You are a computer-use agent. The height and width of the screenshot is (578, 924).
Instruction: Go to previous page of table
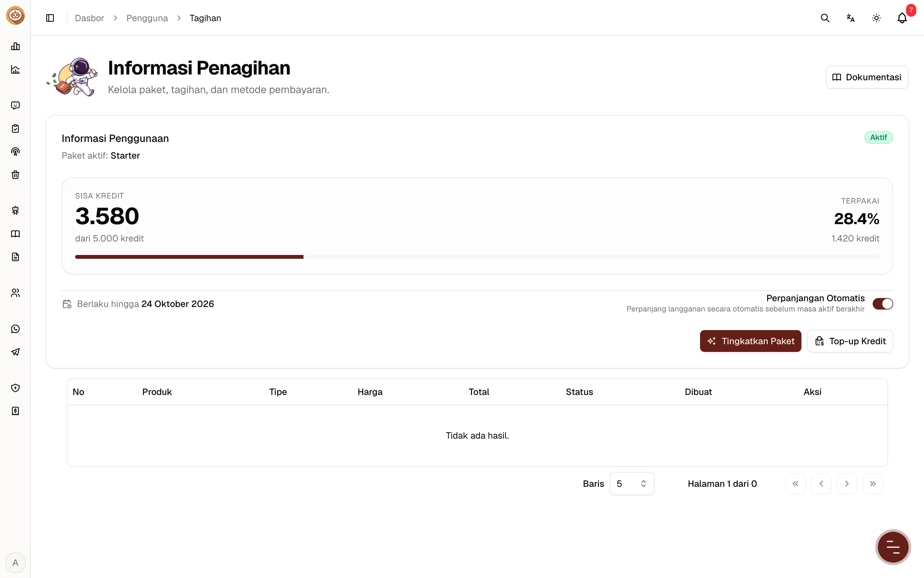[x=821, y=484]
